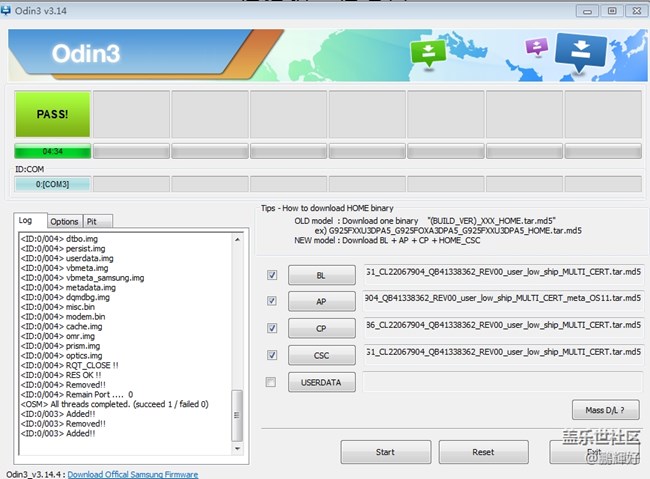Click the log panel vertical scrollbar
The image size is (650, 479).
237,410
